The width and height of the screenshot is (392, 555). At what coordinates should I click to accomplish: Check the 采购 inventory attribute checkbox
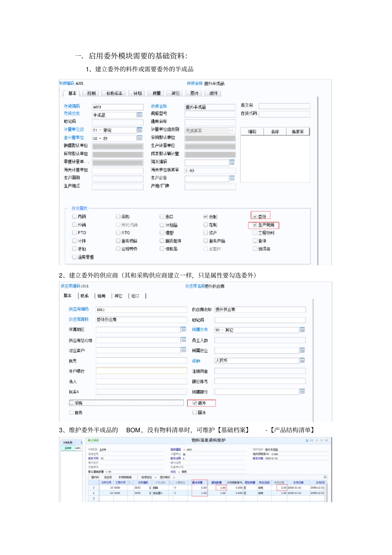(x=118, y=216)
